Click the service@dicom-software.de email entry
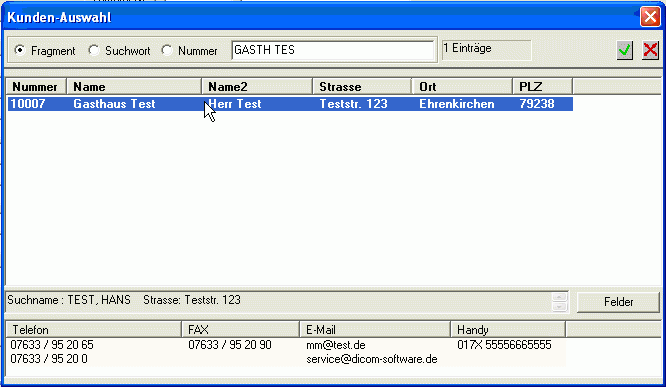The image size is (666, 387). (x=372, y=359)
